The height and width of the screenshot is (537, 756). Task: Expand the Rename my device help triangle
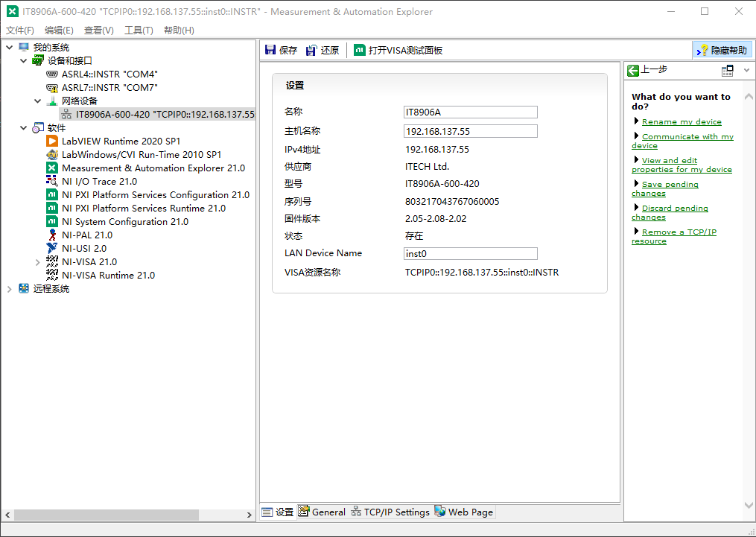click(x=636, y=121)
